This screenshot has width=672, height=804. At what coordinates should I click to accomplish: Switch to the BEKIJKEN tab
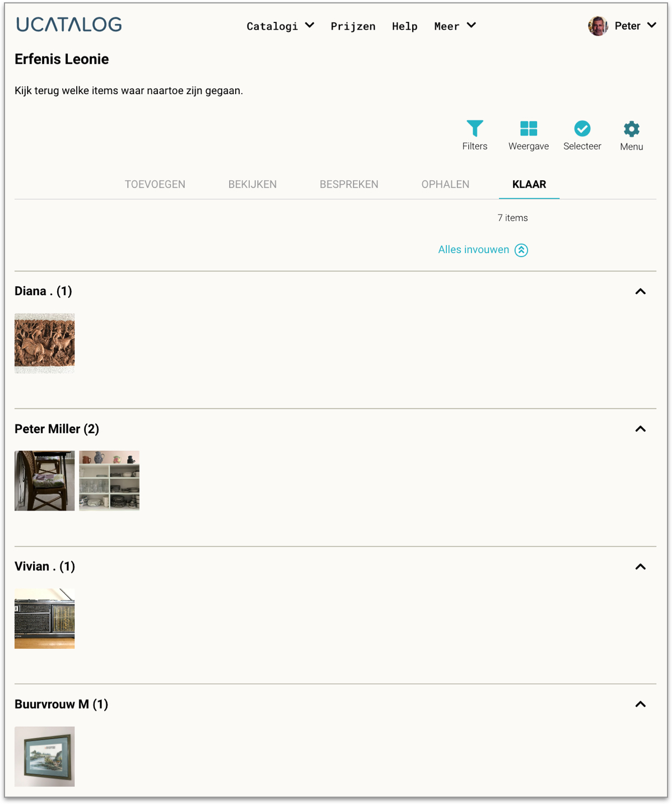click(253, 184)
